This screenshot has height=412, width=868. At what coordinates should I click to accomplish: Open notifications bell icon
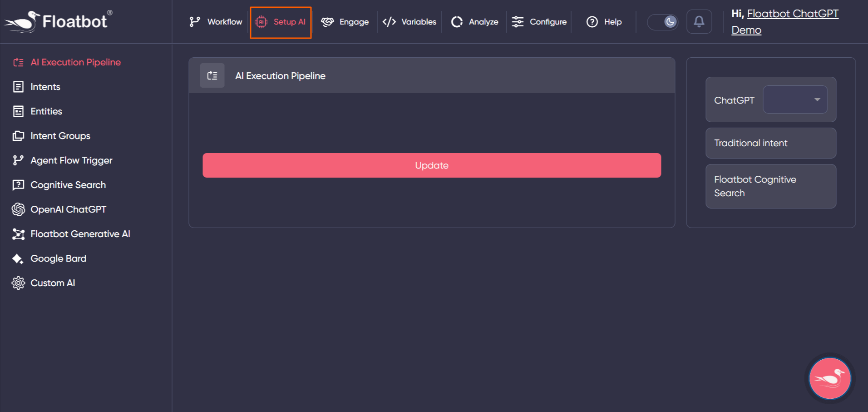pos(699,22)
